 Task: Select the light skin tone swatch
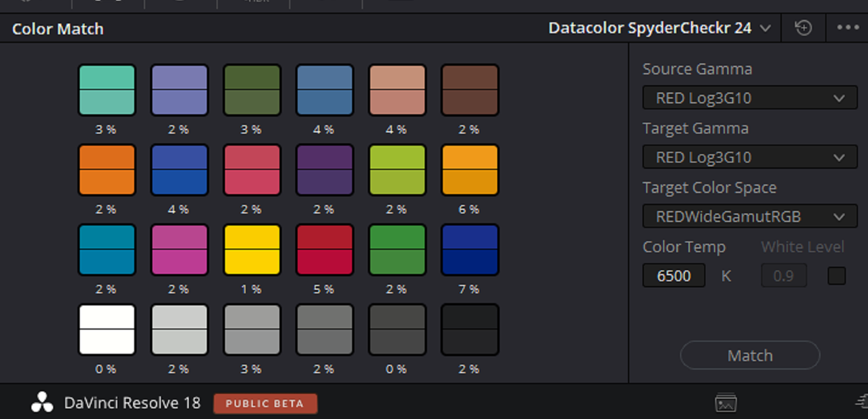point(397,90)
